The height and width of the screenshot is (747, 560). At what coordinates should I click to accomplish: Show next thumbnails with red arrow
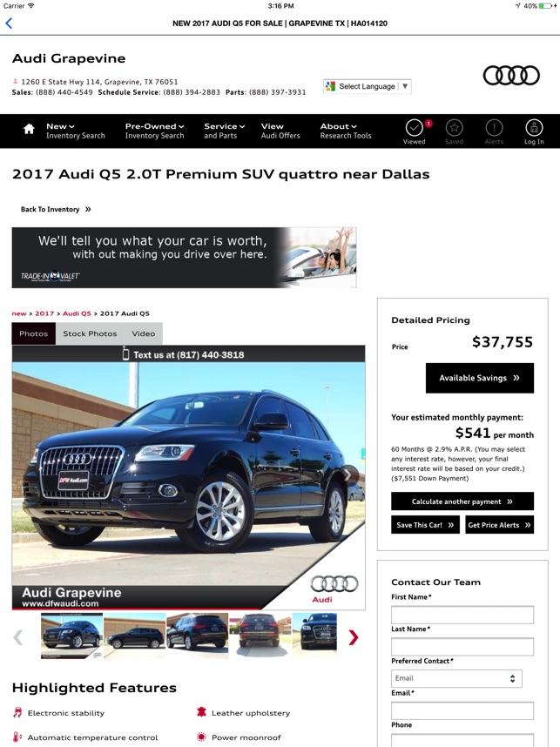pos(354,637)
